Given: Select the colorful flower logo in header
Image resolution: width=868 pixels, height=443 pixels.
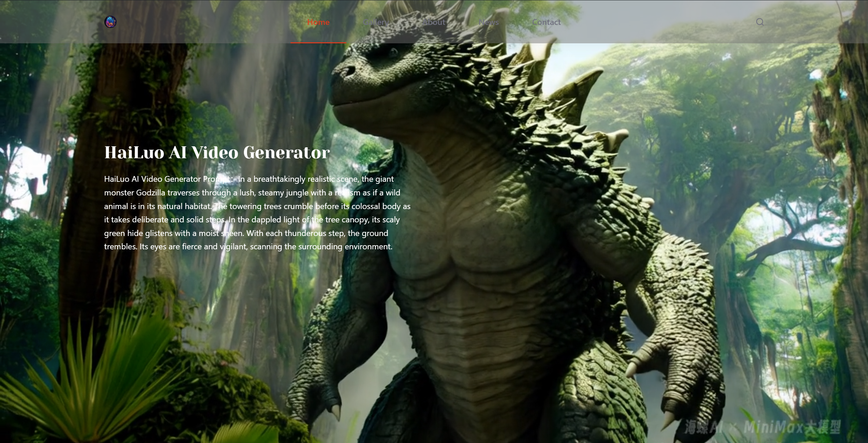Looking at the screenshot, I should [110, 22].
